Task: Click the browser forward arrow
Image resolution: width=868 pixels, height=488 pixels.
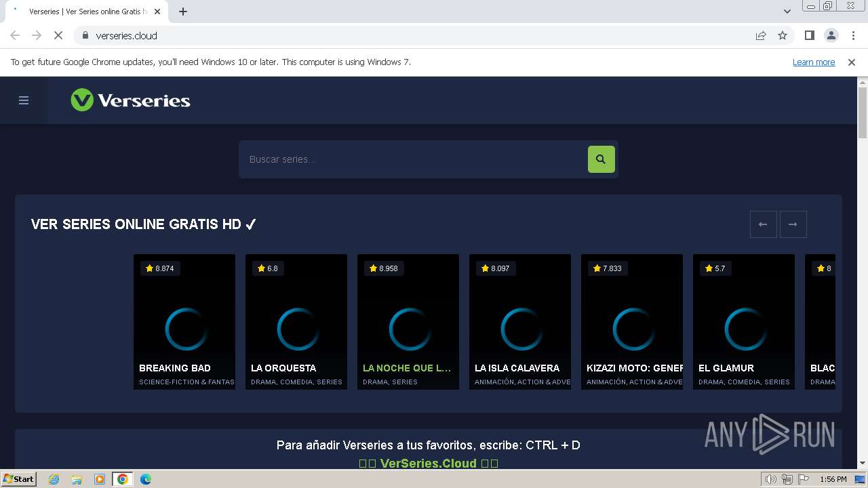Action: point(37,35)
